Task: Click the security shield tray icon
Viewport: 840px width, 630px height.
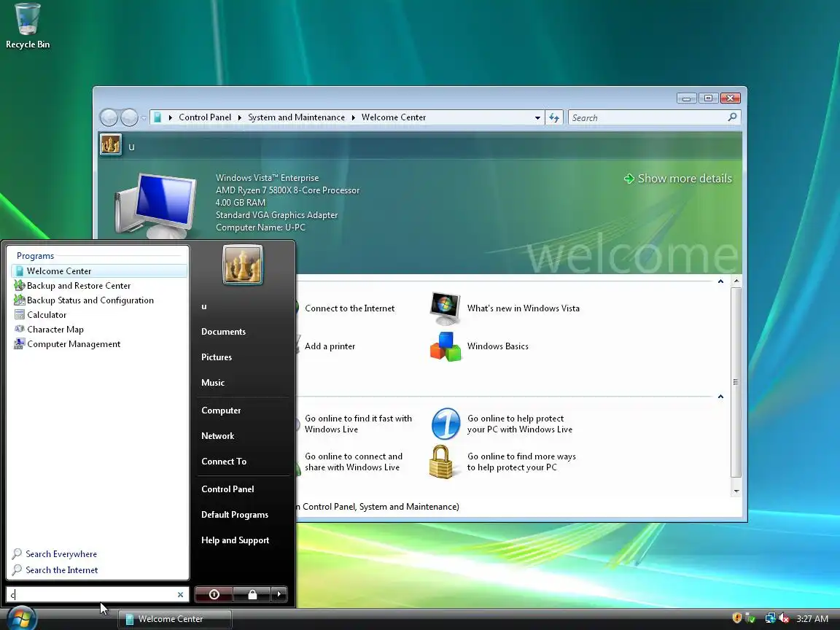Action: point(736,618)
